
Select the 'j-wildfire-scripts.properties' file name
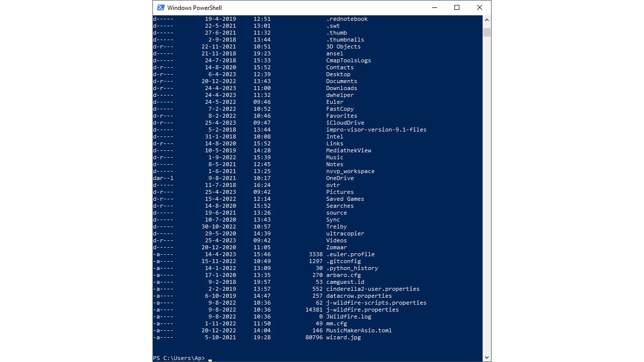click(376, 303)
